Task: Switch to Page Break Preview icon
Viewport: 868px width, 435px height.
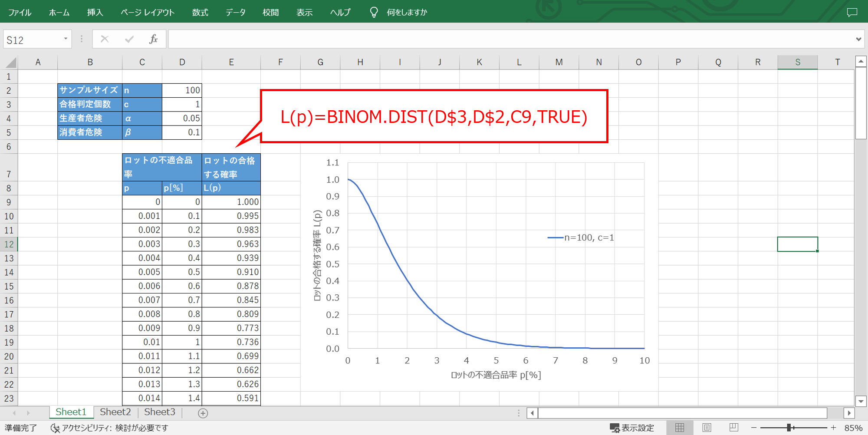Action: pyautogui.click(x=733, y=428)
